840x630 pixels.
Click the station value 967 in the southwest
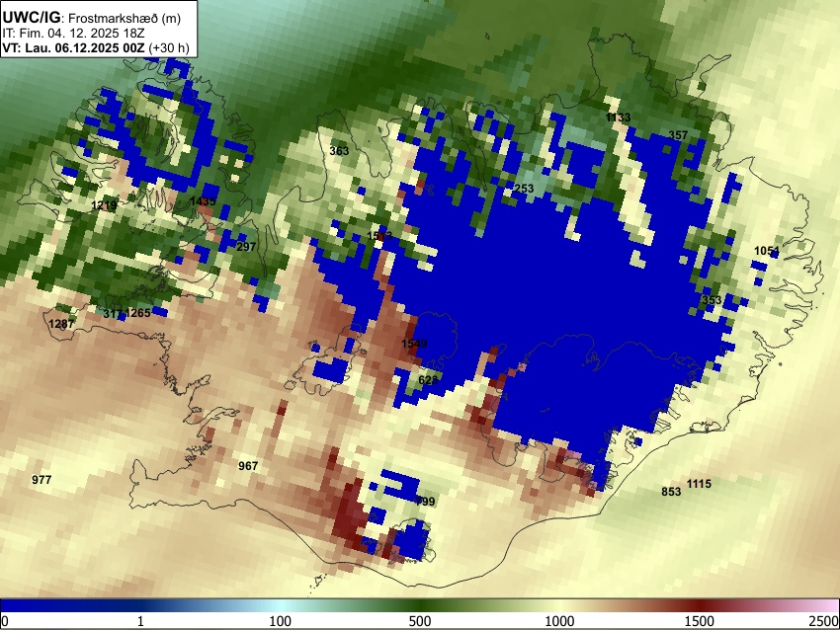tap(248, 466)
